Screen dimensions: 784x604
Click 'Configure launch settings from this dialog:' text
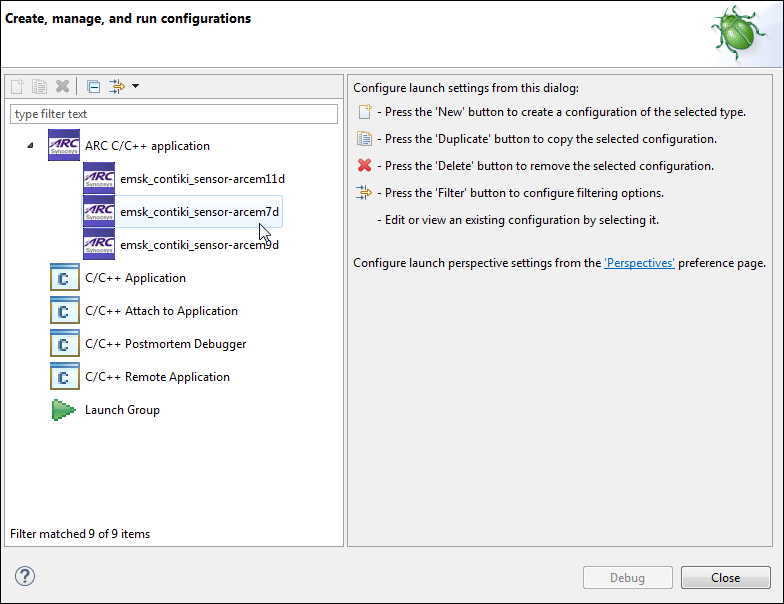[x=466, y=88]
